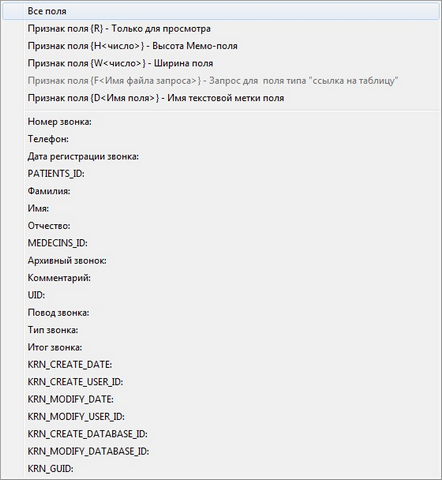Pick 'Признак поля {W<число>} - Ширина поля'
This screenshot has width=442, height=480.
(221, 63)
